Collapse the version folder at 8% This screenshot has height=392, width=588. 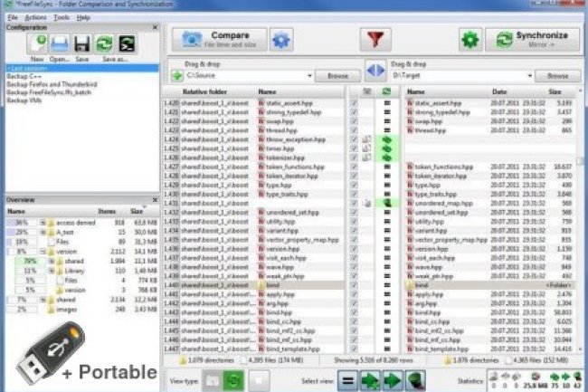click(x=43, y=252)
